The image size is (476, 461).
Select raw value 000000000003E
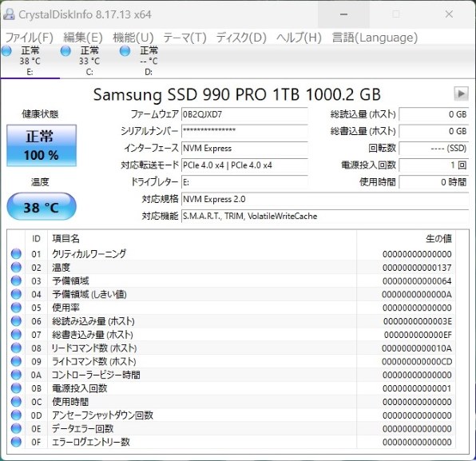[418, 321]
